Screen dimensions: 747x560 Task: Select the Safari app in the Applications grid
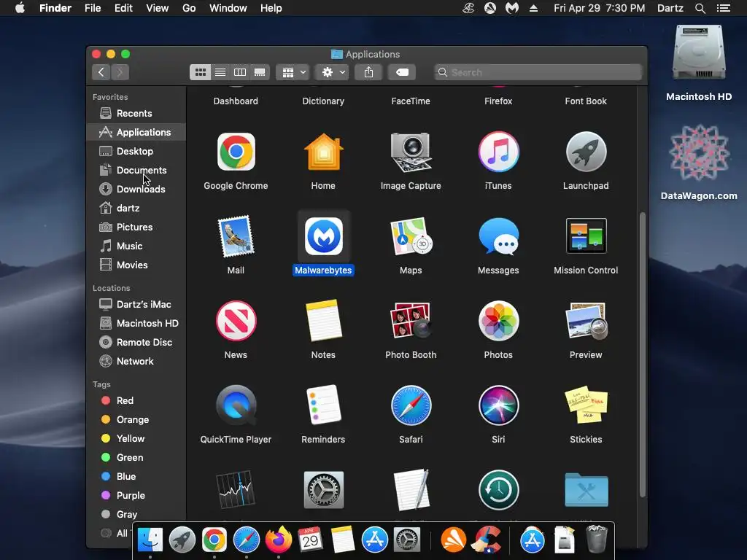coord(411,405)
